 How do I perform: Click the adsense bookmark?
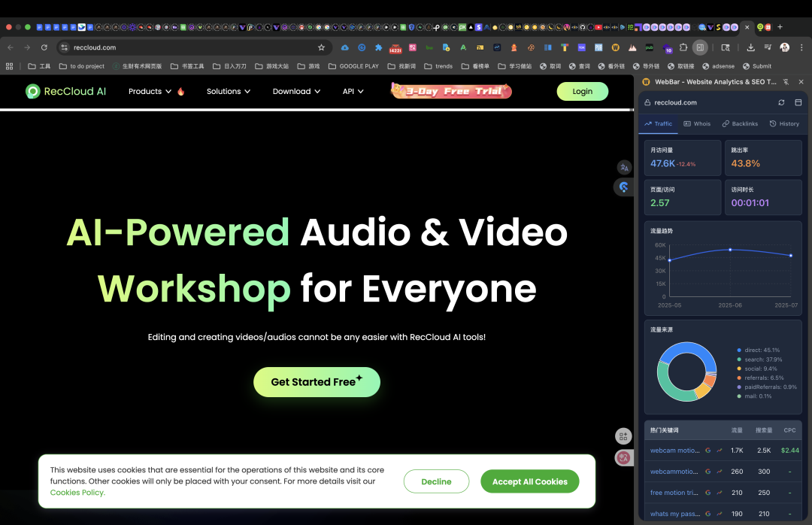coord(718,66)
